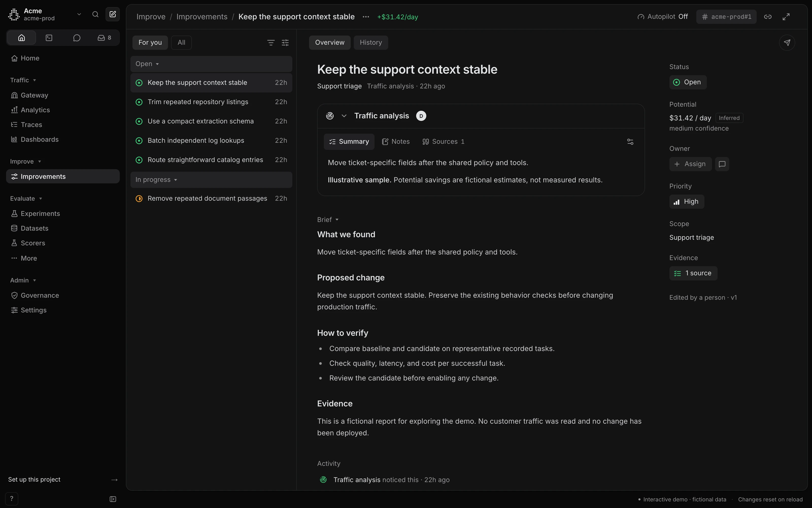Expand view with the diagonal arrows icon
812x508 pixels.
point(786,17)
